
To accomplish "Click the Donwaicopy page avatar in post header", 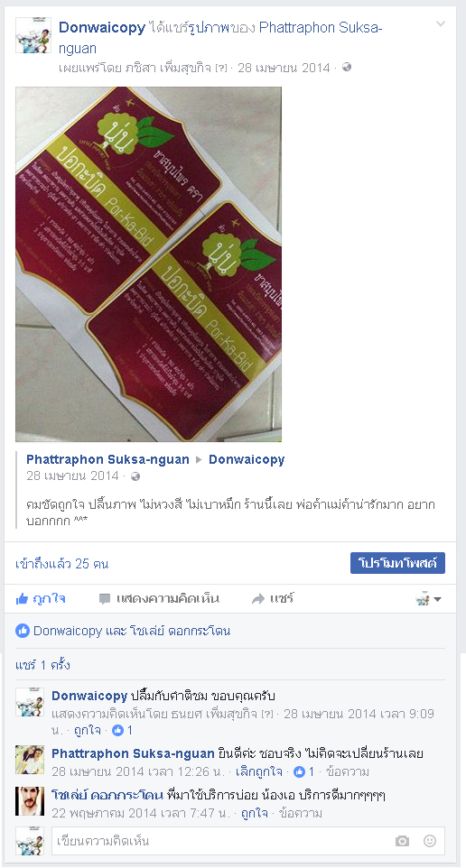I will 33,35.
